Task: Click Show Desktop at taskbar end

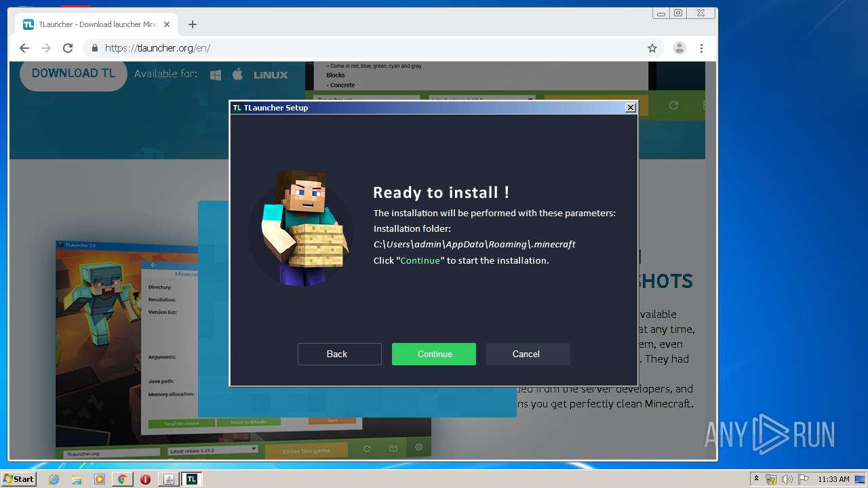Action: click(861, 479)
